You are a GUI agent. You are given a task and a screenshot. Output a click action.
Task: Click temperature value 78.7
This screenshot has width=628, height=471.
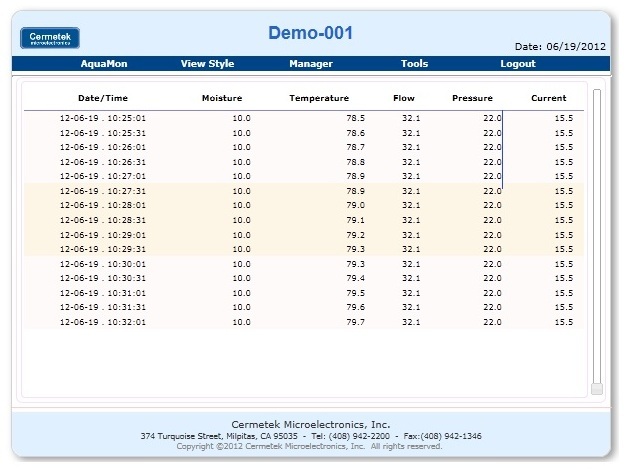click(356, 148)
